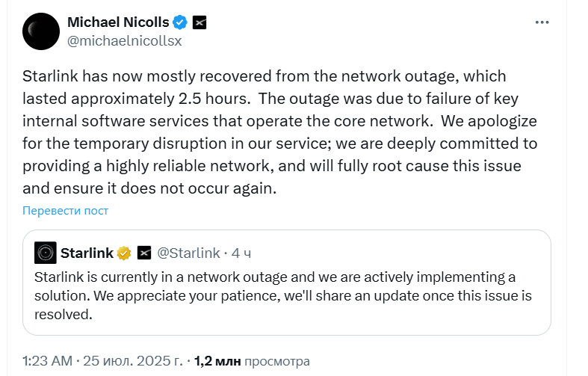Click the @Starlink handle in quote
588x376 pixels.
189,253
